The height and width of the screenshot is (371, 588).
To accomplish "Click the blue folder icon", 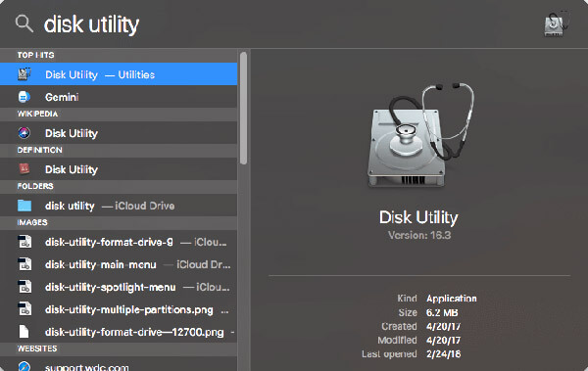I will [24, 206].
